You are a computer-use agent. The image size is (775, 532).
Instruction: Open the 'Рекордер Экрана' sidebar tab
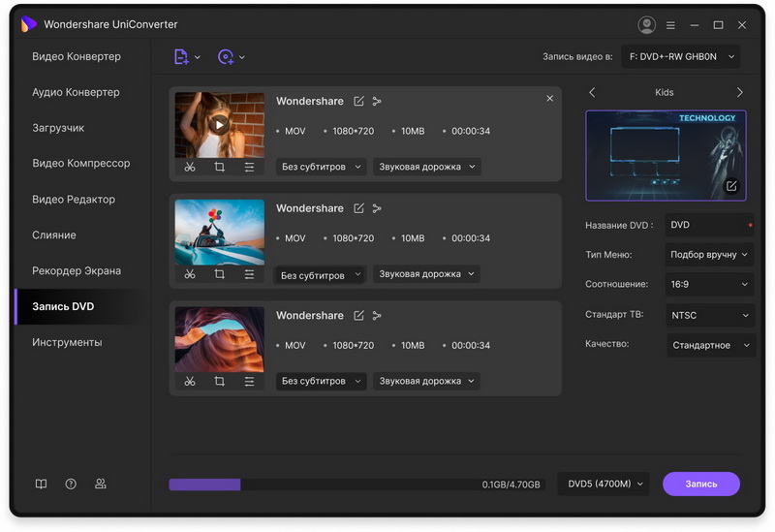click(x=77, y=270)
